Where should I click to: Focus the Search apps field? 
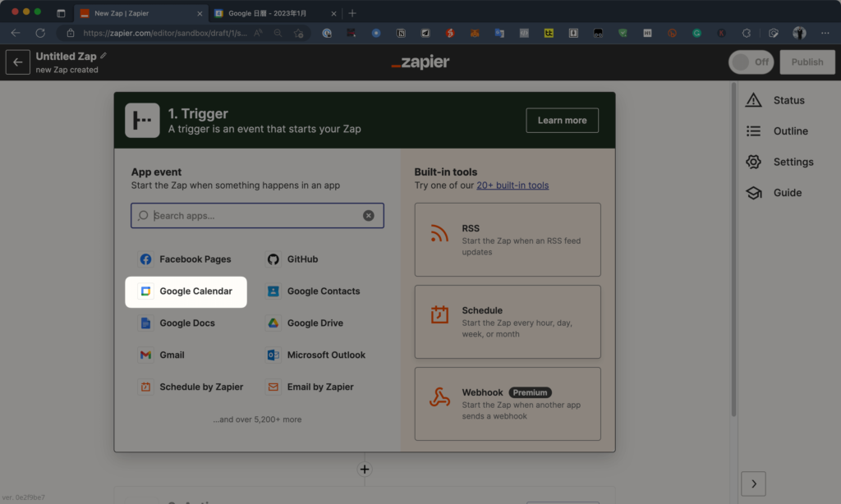click(257, 216)
